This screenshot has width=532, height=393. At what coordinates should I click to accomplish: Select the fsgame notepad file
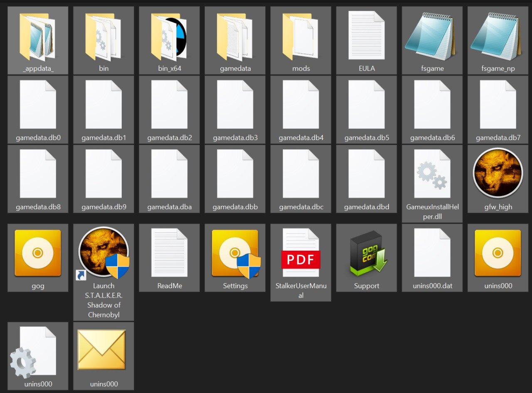(x=432, y=40)
